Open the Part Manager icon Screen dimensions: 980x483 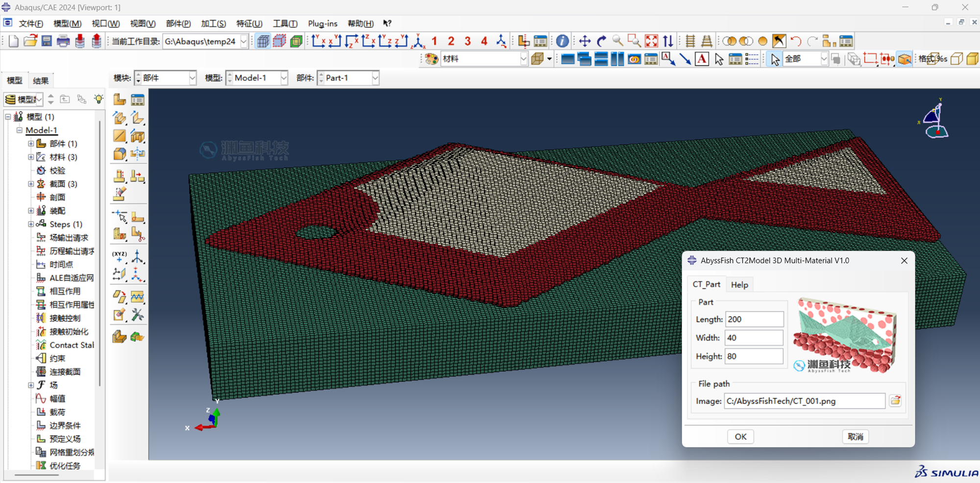point(138,100)
